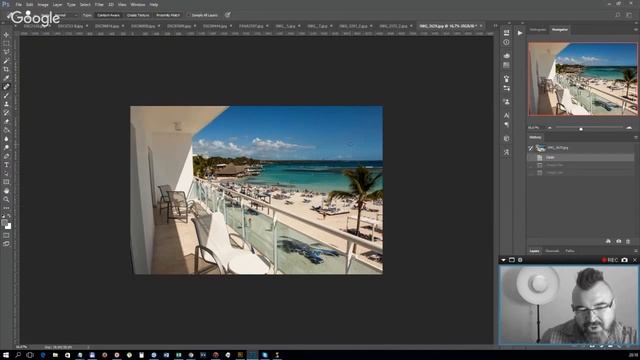Enable Create Texture healing type
The height and width of the screenshot is (360, 640).
[x=138, y=15]
